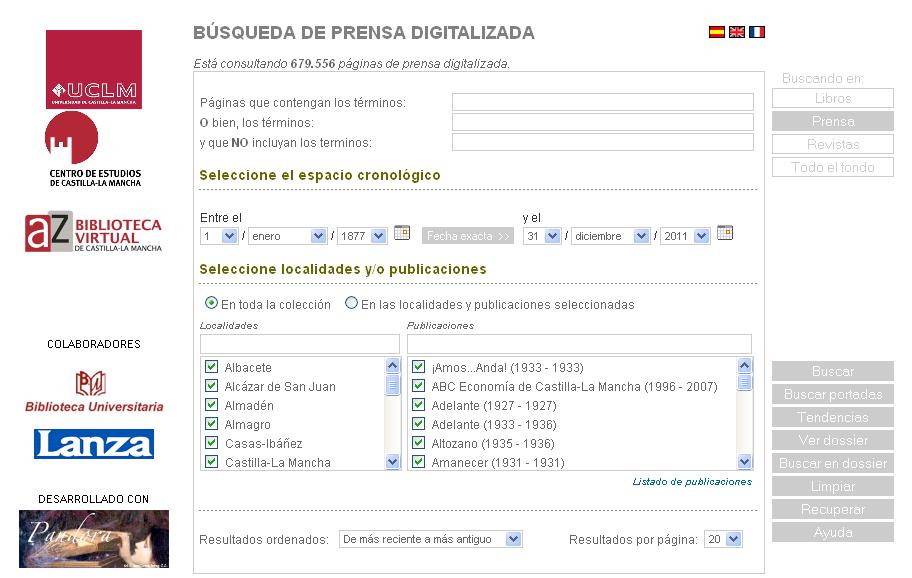
Task: Open the end date calendar picker icon
Action: [725, 233]
